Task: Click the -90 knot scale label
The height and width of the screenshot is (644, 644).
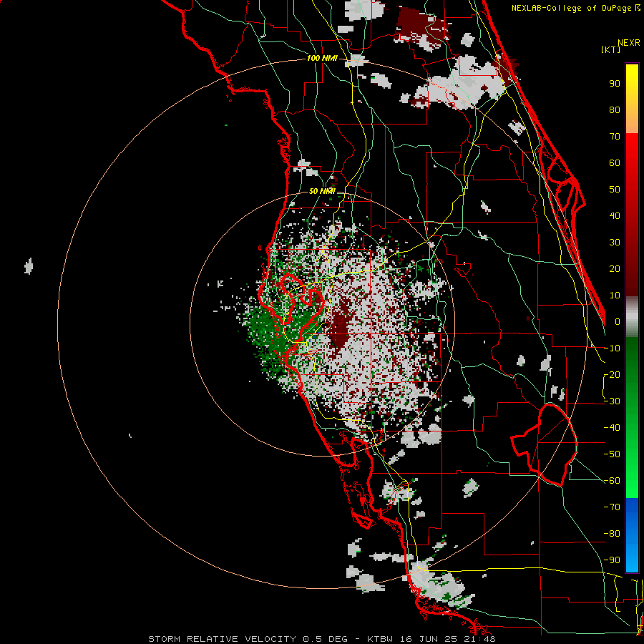Action: coord(612,560)
